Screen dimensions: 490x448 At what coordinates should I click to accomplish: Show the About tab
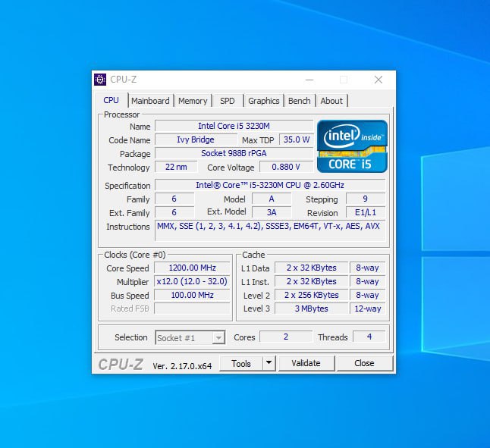click(331, 101)
